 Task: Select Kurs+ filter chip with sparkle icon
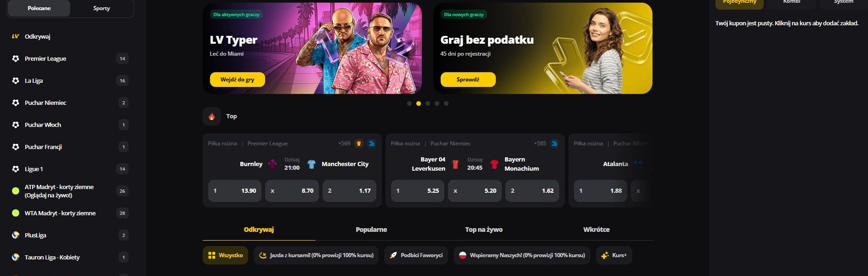pyautogui.click(x=614, y=255)
